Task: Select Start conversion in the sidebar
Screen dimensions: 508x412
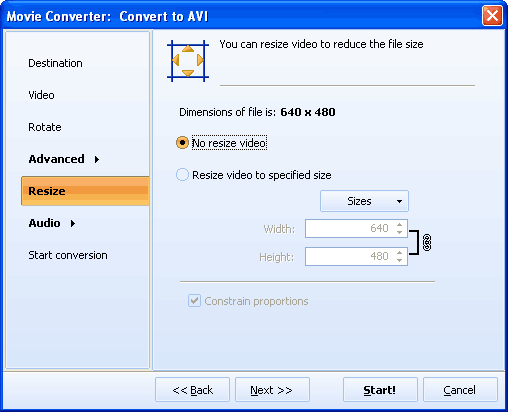Action: (68, 255)
